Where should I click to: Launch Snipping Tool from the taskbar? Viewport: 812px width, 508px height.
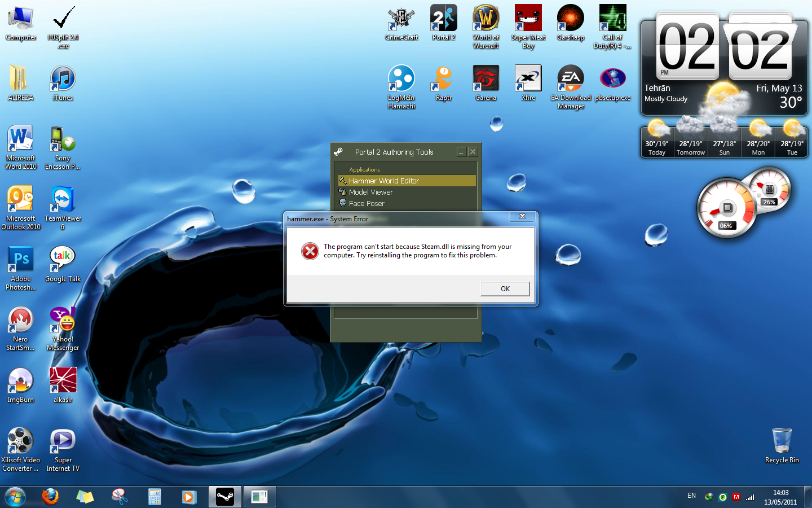[x=120, y=497]
